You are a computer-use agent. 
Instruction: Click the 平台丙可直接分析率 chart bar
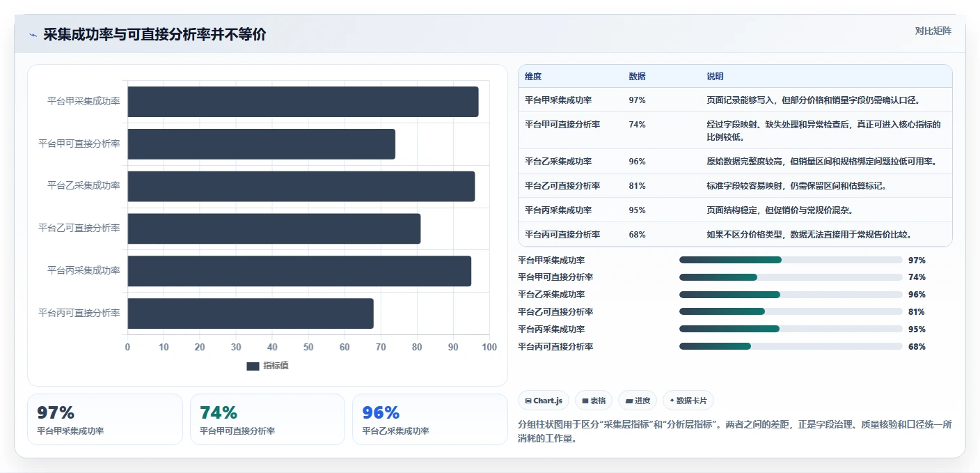click(x=251, y=313)
